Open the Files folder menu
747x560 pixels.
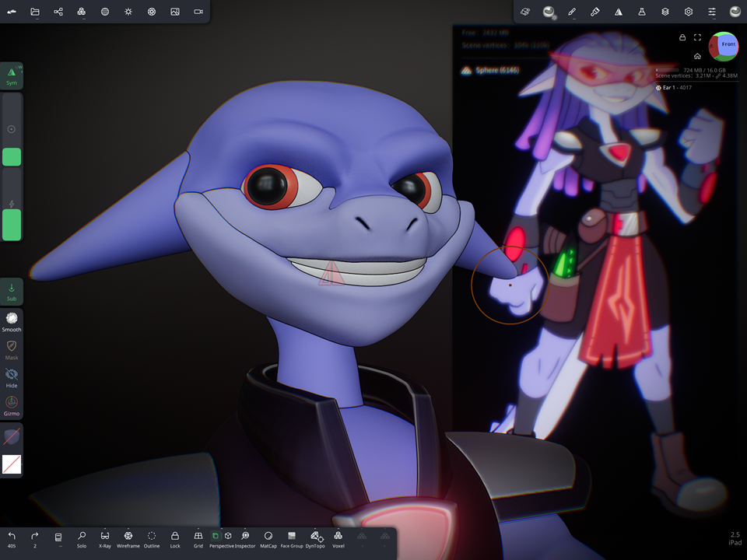[x=35, y=12]
